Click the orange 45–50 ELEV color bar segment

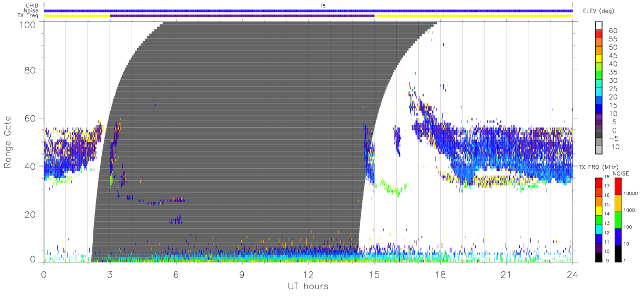(x=599, y=50)
